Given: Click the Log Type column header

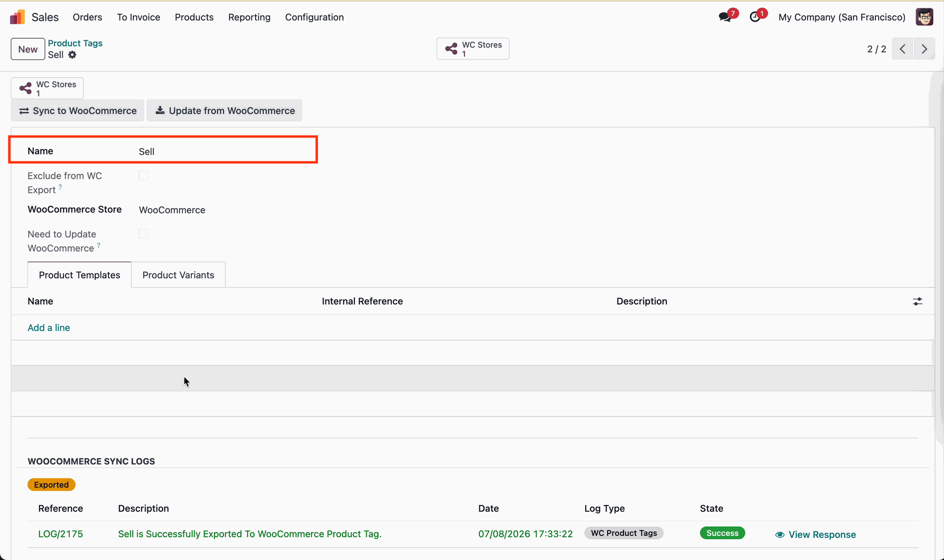Looking at the screenshot, I should tap(605, 508).
